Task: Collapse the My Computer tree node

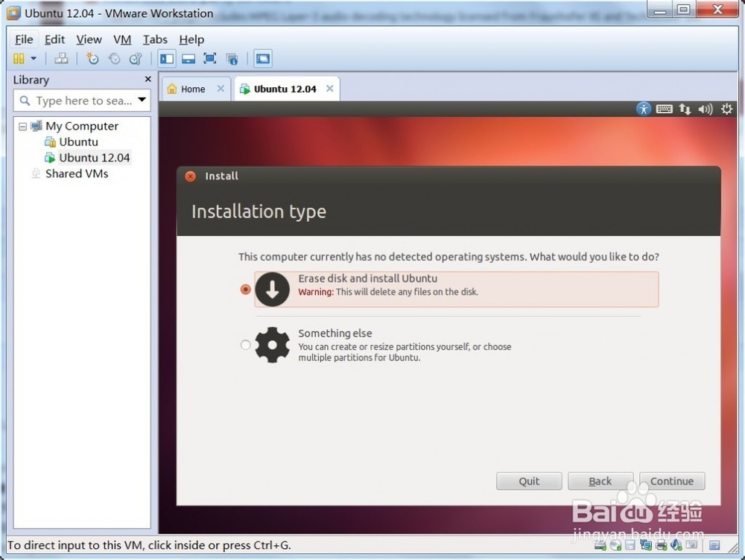Action: point(22,127)
